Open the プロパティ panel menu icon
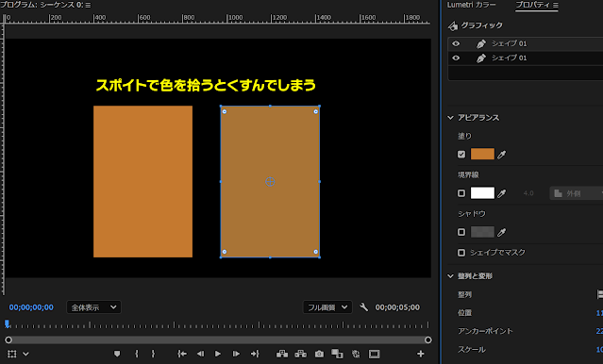This screenshot has height=364, width=603. 555,6
